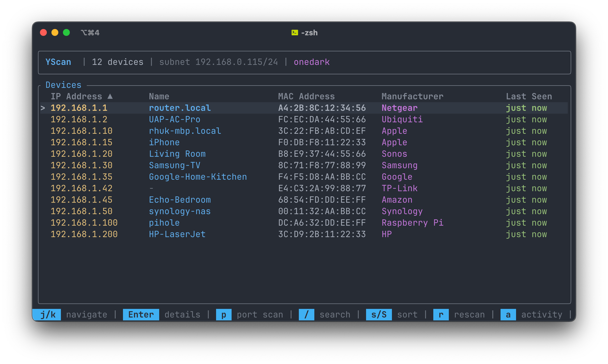Click the Raspberry Pi manufacturer cell
The image size is (608, 364).
[413, 223]
